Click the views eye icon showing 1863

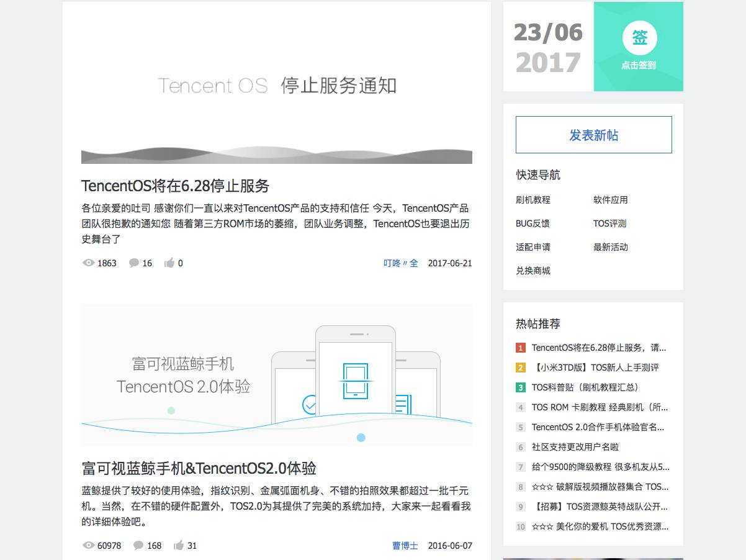tap(88, 263)
